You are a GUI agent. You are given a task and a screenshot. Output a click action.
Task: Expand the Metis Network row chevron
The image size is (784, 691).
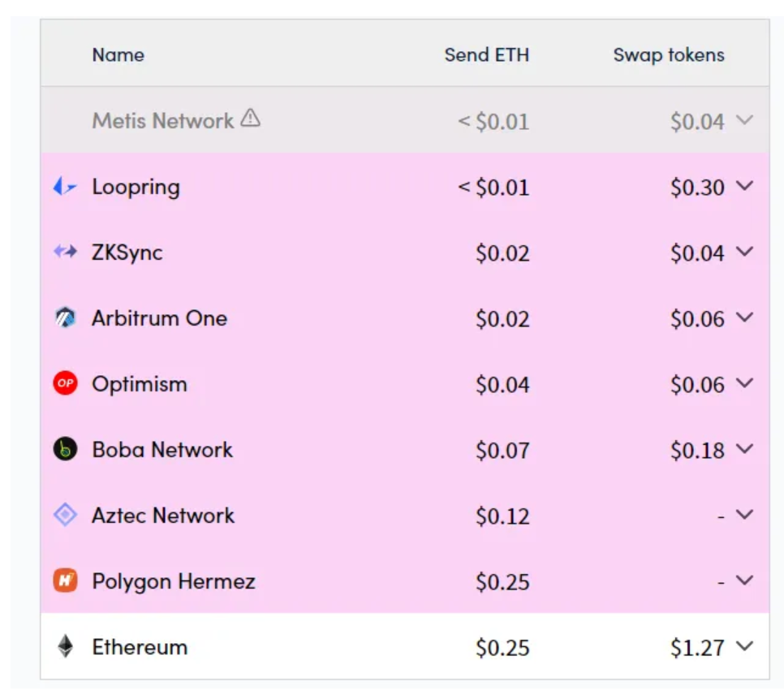point(744,121)
